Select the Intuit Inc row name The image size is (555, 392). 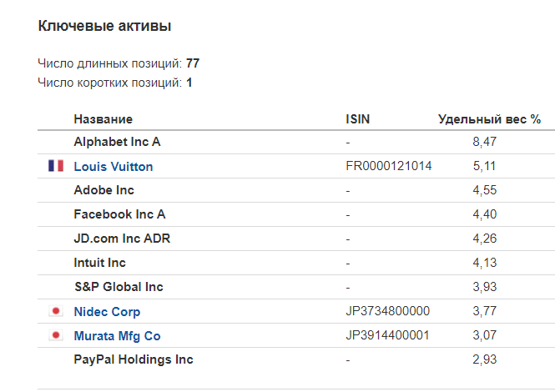click(100, 263)
